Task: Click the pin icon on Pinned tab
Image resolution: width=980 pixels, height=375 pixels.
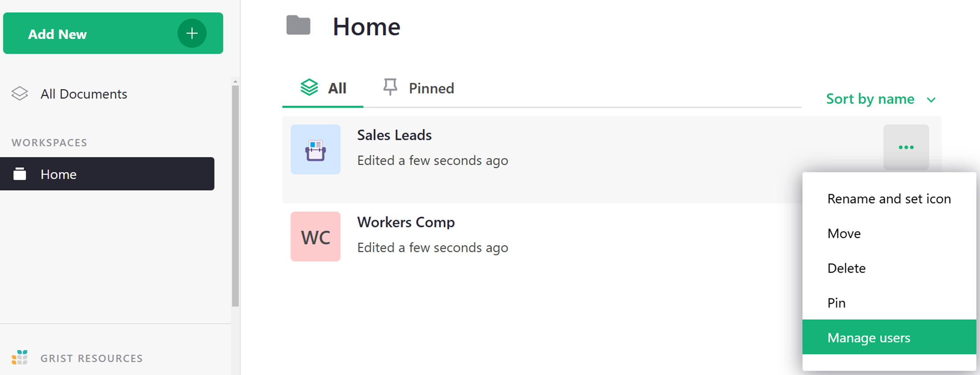Action: [x=390, y=87]
